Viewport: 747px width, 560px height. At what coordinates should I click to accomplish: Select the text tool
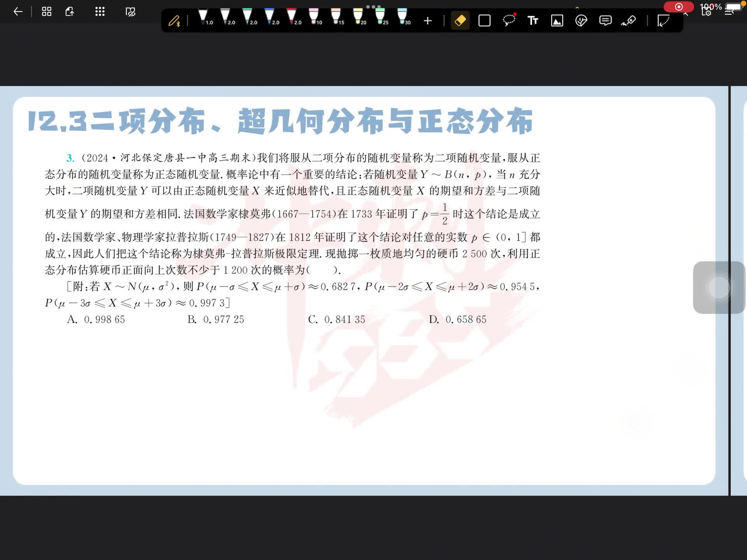coord(533,21)
